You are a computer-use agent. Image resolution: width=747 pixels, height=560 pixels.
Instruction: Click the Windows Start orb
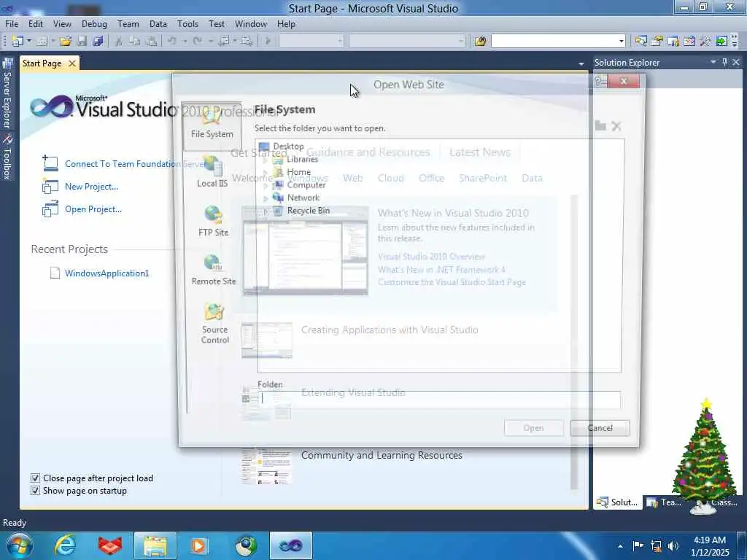[x=20, y=545]
